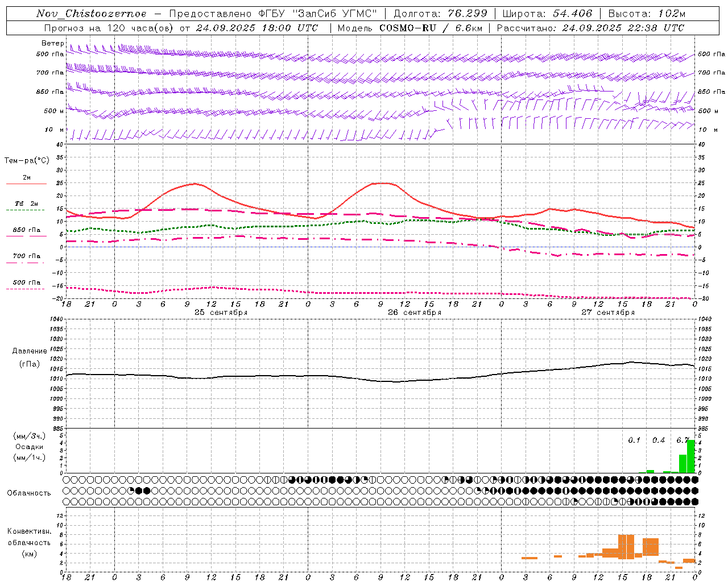Click the precipitation total value 0.4
This screenshot has height=582, width=728.
click(659, 440)
